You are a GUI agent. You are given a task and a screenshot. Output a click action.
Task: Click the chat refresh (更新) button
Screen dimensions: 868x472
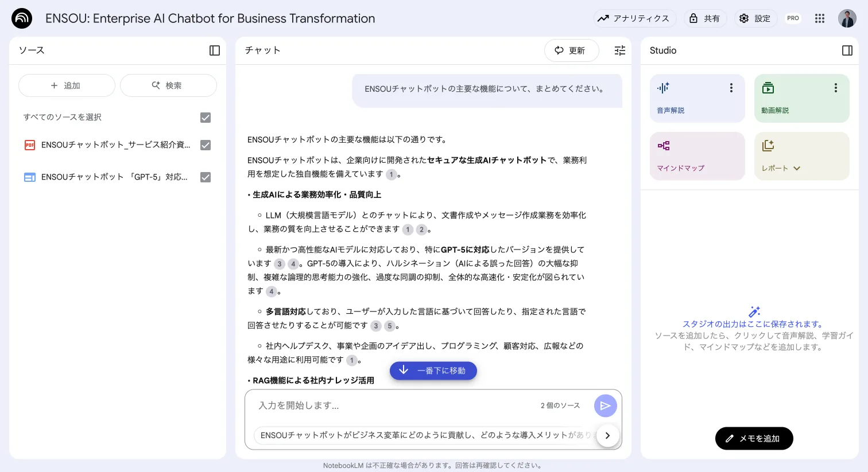tap(571, 50)
